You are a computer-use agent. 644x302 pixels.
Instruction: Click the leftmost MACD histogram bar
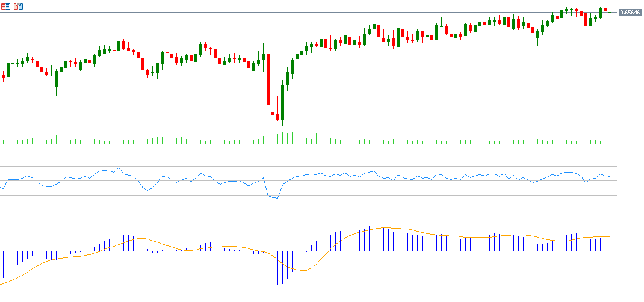pos(3,263)
